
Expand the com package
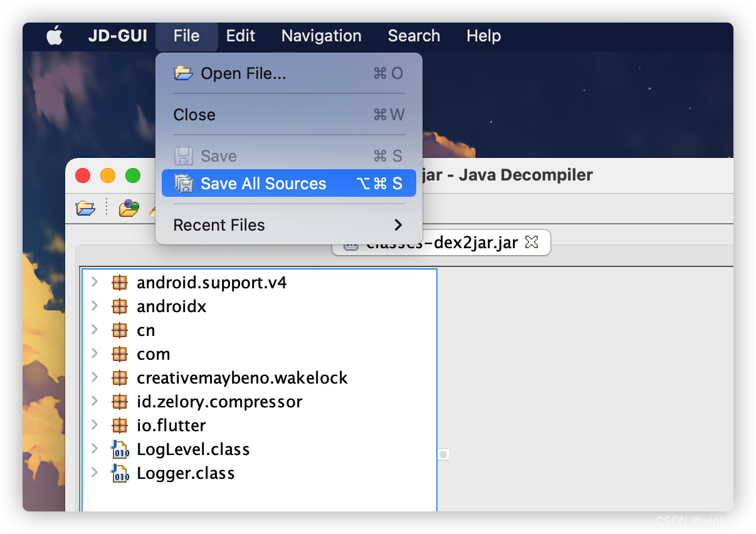coord(95,353)
